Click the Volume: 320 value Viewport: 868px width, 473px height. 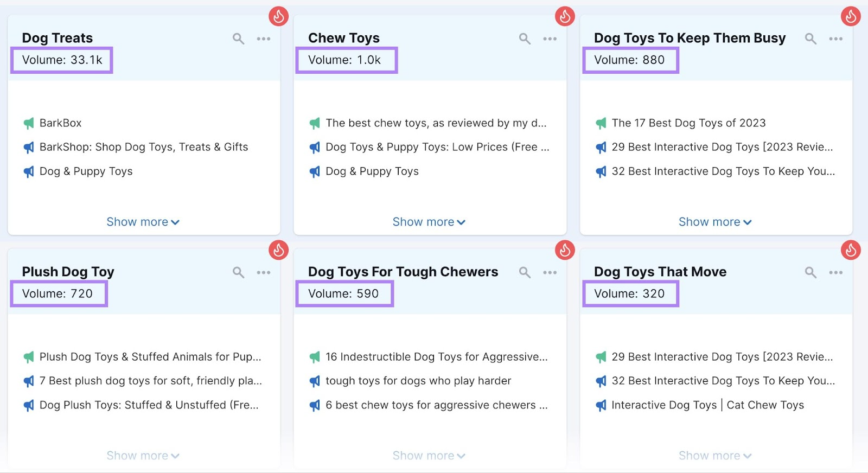click(630, 294)
